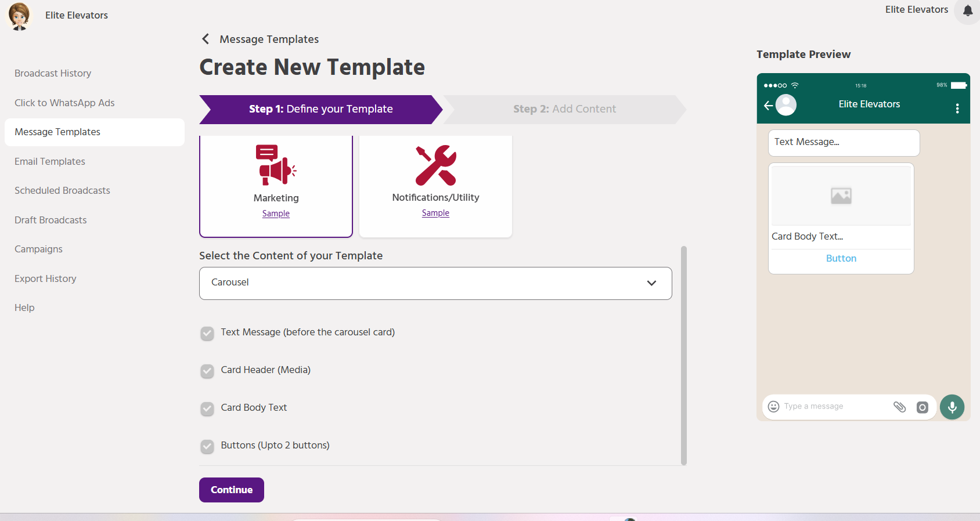The width and height of the screenshot is (980, 521).
Task: Click the microphone icon in preview
Action: (952, 407)
